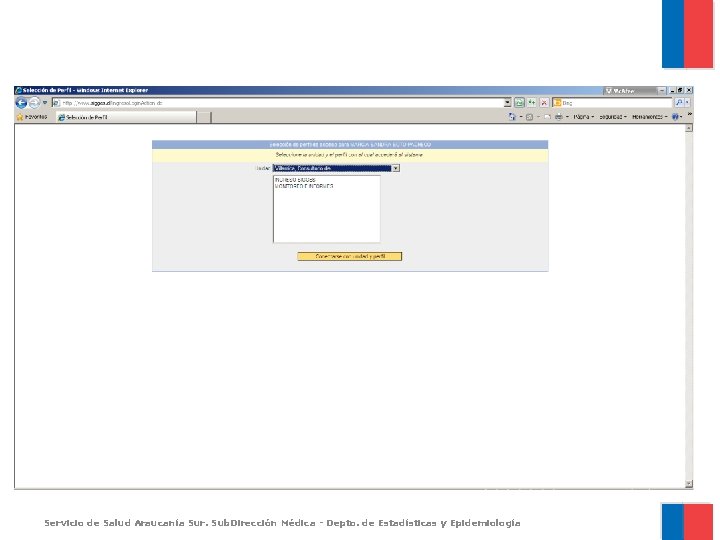Image resolution: width=720 pixels, height=540 pixels.
Task: Select the Selección de Perfil tab
Action: click(126, 117)
